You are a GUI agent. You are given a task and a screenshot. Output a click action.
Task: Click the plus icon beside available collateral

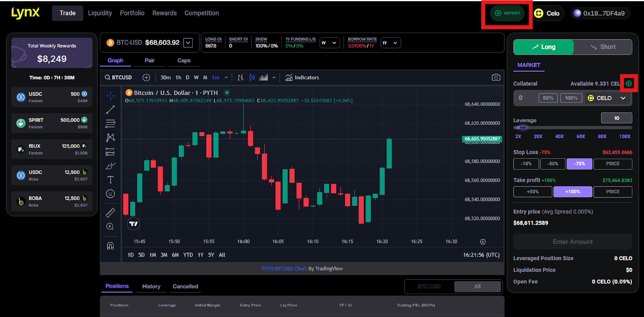(629, 83)
